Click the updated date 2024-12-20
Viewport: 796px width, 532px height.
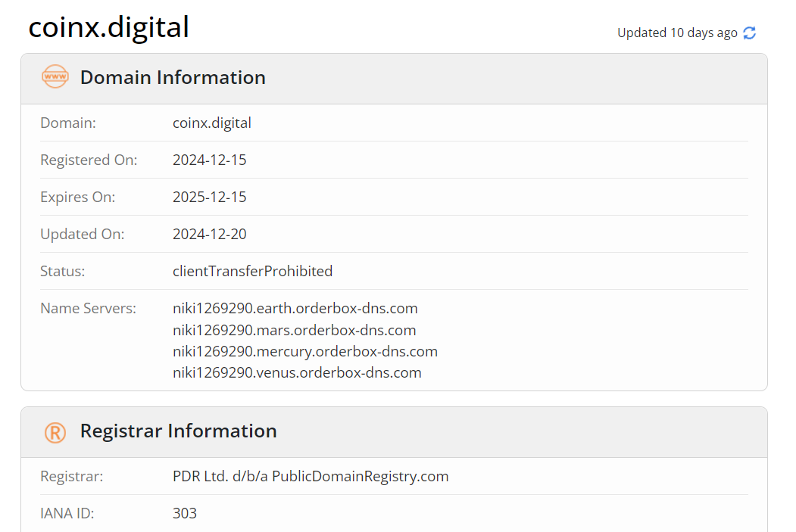(210, 234)
